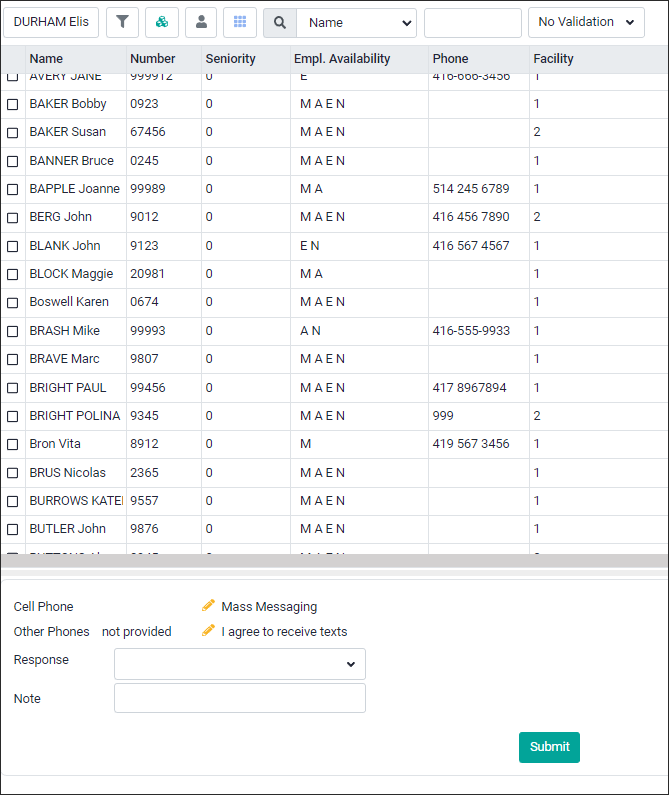
Task: Click BRASH Mike's availability A N
Action: [310, 331]
